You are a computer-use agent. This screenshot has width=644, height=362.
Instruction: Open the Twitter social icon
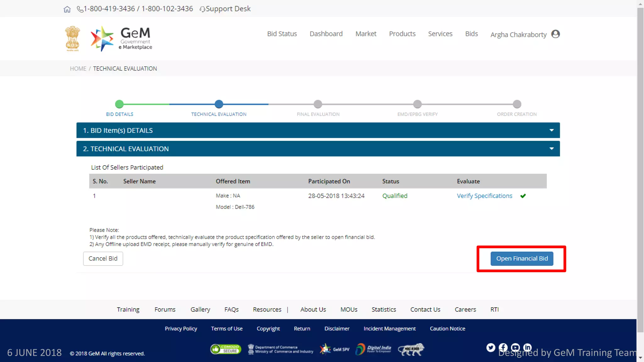491,347
